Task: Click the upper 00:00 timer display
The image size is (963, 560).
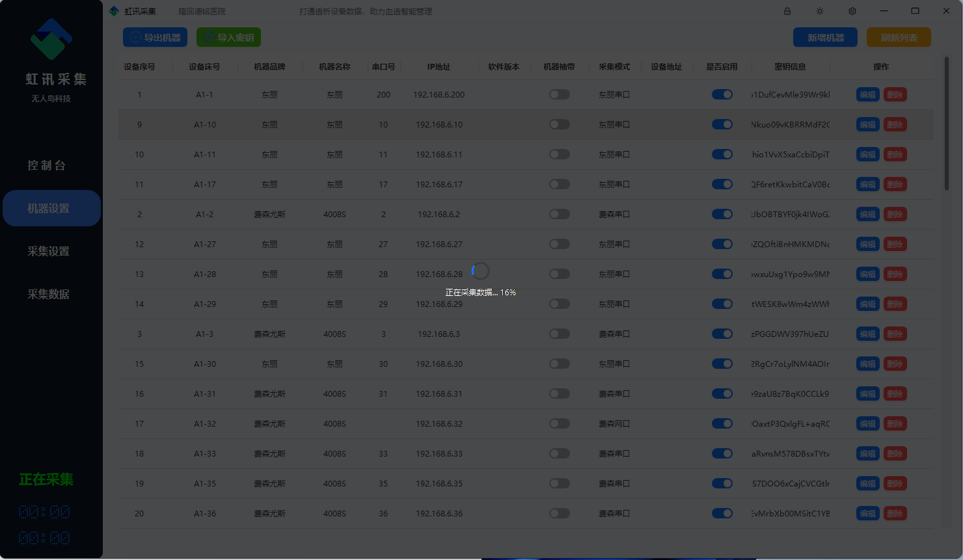Action: pos(44,512)
